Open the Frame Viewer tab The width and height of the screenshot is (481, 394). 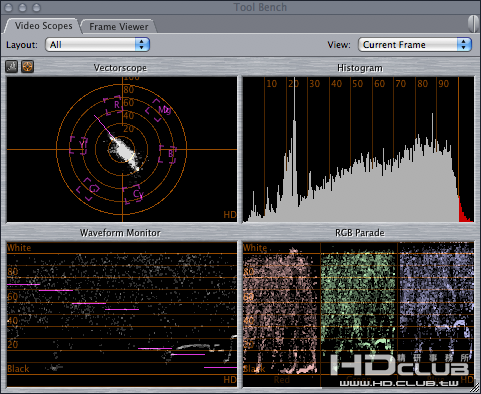[x=119, y=27]
